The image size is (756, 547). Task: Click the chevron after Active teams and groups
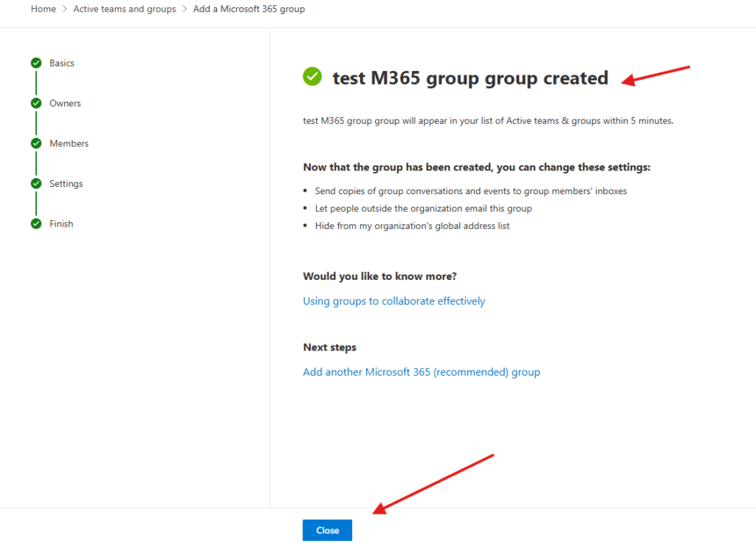point(185,10)
